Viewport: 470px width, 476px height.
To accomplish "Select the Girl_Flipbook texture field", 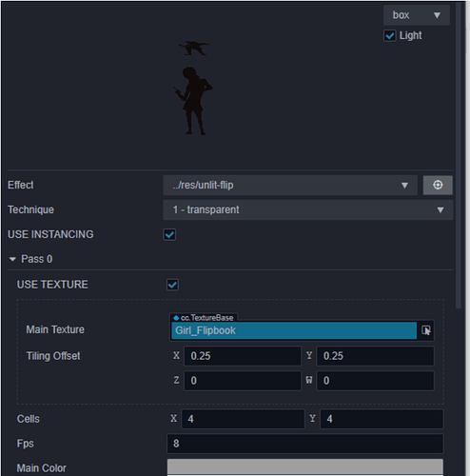I will pos(294,330).
